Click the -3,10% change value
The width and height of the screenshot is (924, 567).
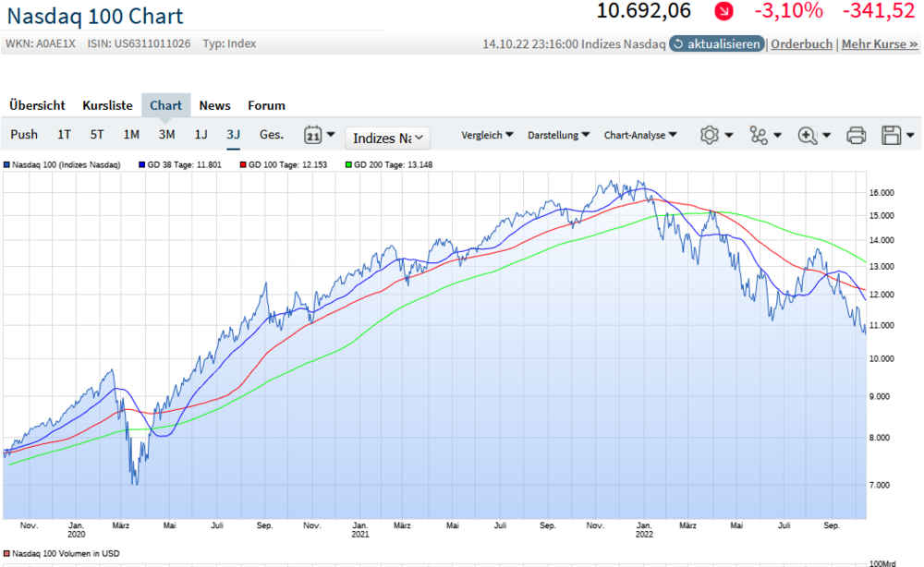tap(788, 10)
